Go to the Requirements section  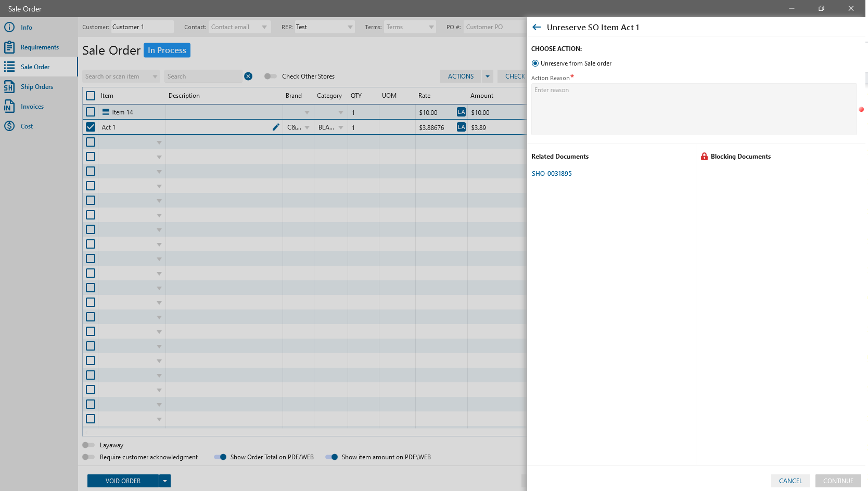pyautogui.click(x=40, y=47)
